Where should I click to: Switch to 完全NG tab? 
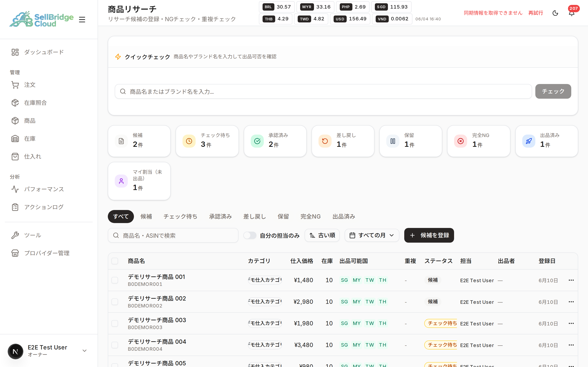311,216
